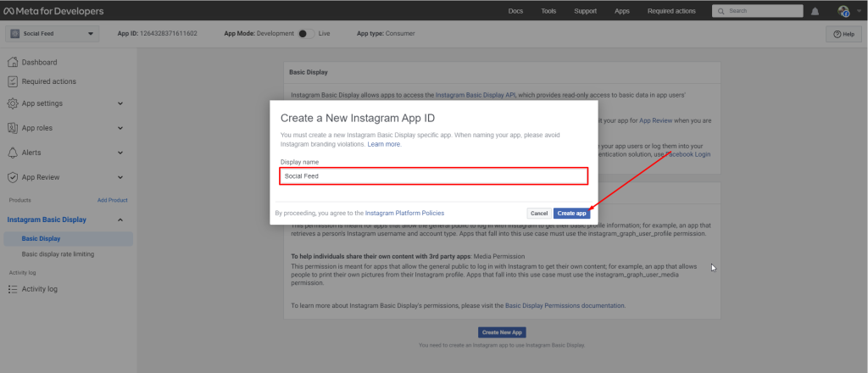
Task: Click the Display name input field
Action: click(x=433, y=175)
